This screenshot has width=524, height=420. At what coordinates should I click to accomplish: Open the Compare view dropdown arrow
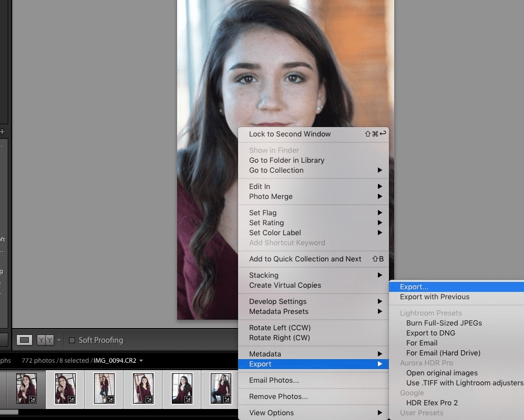pos(59,340)
